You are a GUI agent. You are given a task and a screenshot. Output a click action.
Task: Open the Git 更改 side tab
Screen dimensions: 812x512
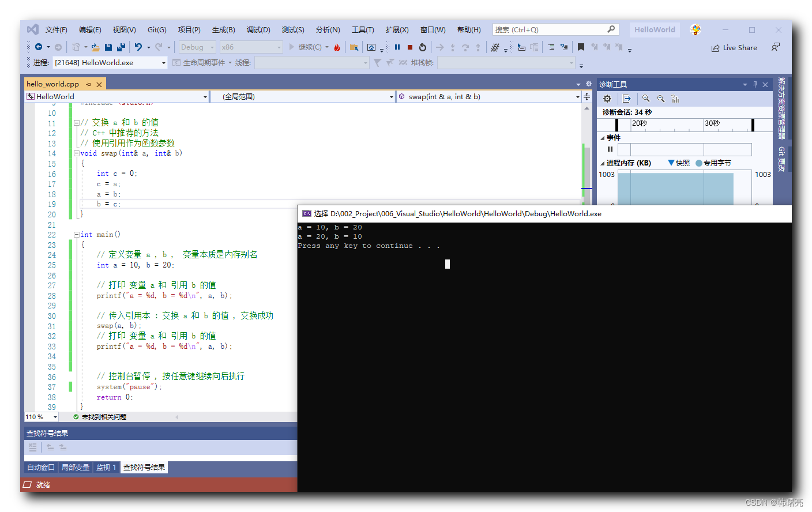(781, 159)
